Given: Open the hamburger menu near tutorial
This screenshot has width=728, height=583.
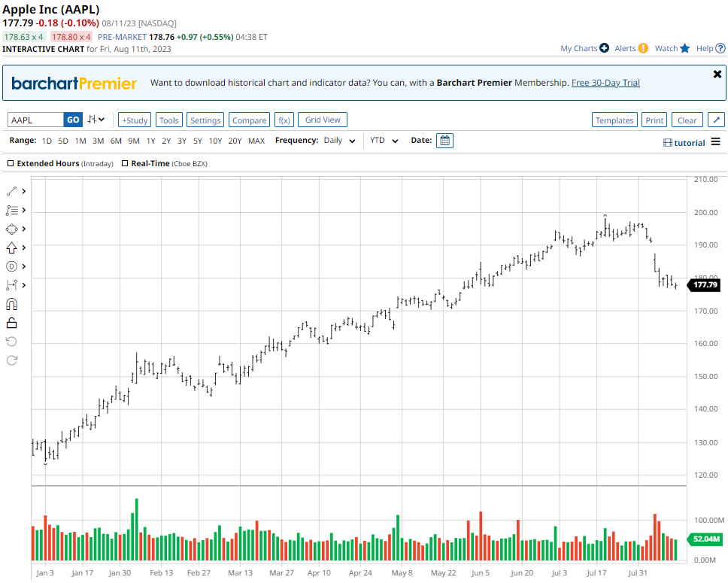Looking at the screenshot, I should click(716, 142).
